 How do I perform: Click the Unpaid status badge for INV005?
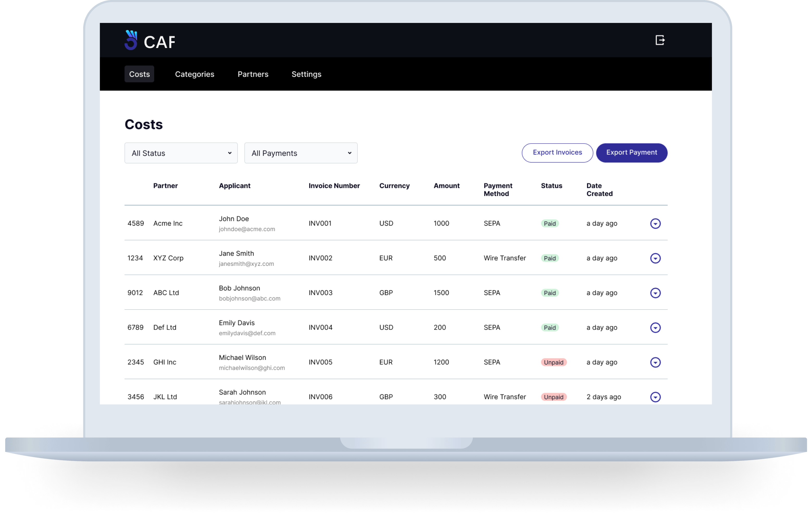[553, 363]
